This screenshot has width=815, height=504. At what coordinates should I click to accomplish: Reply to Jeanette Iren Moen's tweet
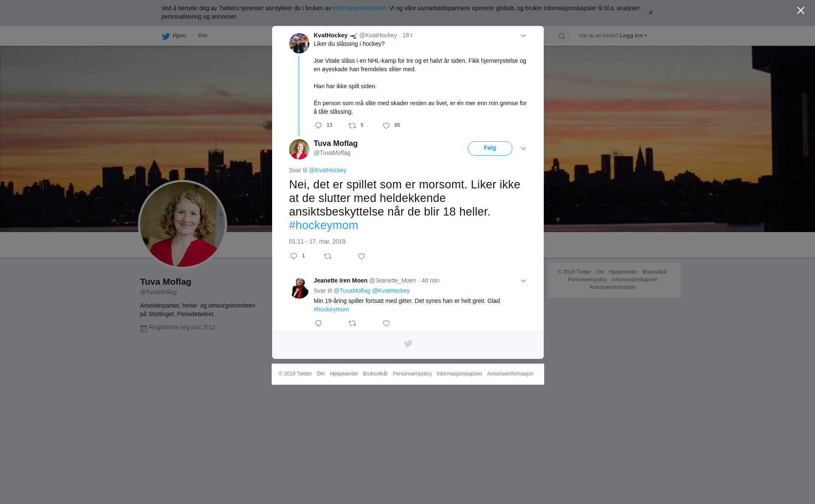coord(318,323)
